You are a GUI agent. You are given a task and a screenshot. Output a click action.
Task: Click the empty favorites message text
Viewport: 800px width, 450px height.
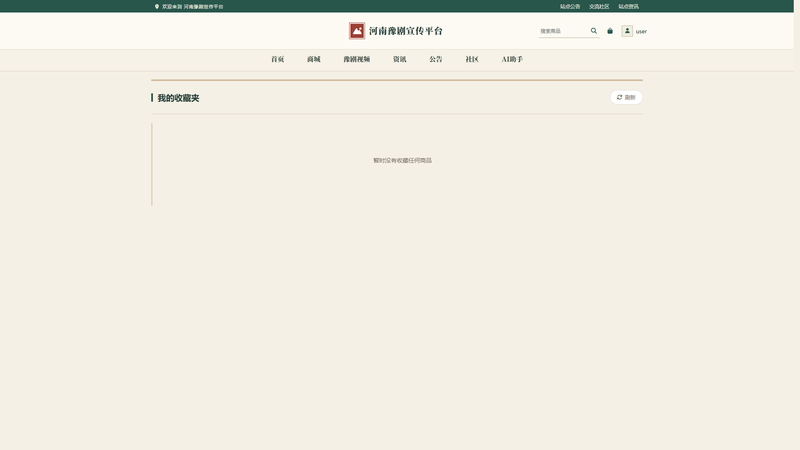402,160
